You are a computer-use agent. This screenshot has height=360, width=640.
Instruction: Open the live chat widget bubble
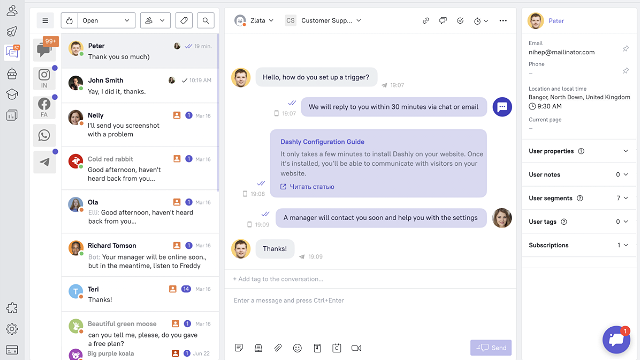[x=616, y=340]
